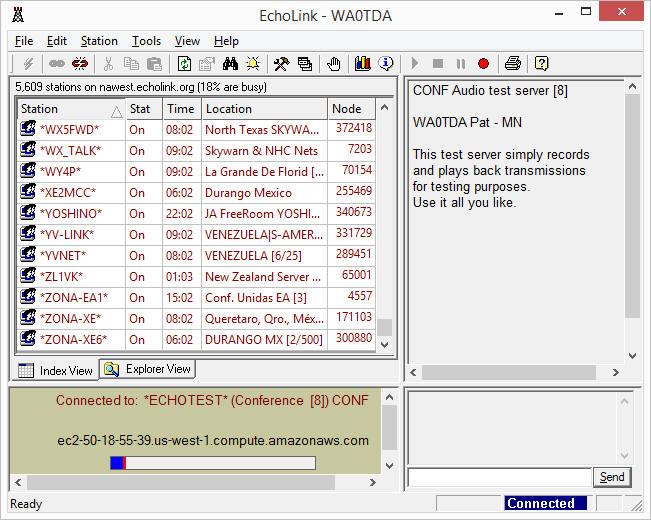Print using the printer toolbar icon
The width and height of the screenshot is (651, 520).
(513, 64)
